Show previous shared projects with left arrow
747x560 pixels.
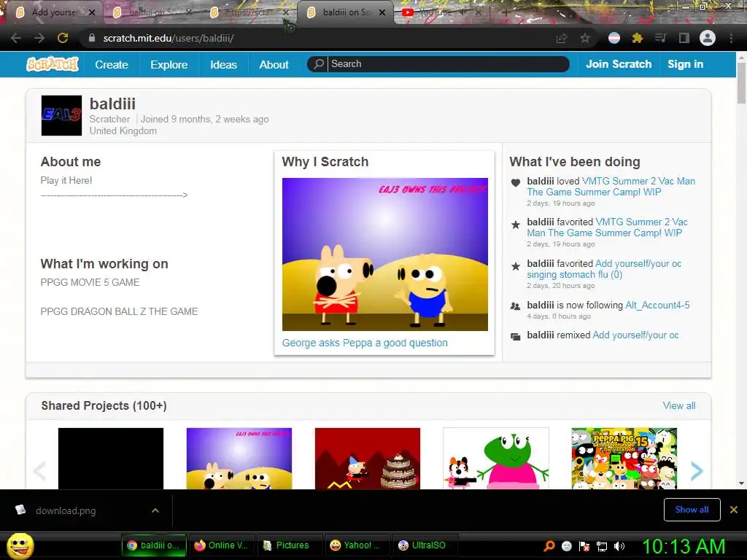[x=39, y=471]
